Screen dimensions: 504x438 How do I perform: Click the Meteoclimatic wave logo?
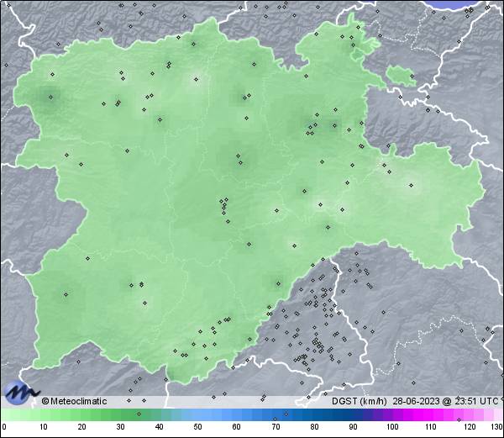pos(21,392)
